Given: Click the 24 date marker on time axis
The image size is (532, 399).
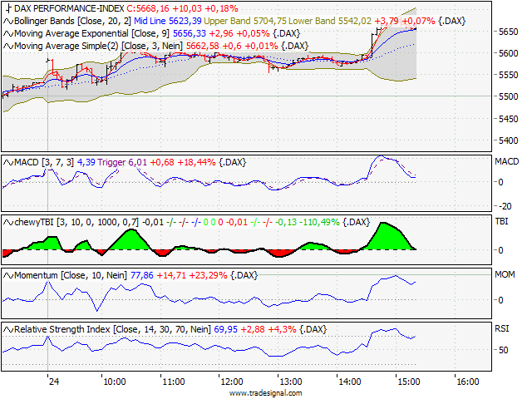Looking at the screenshot, I should [53, 382].
